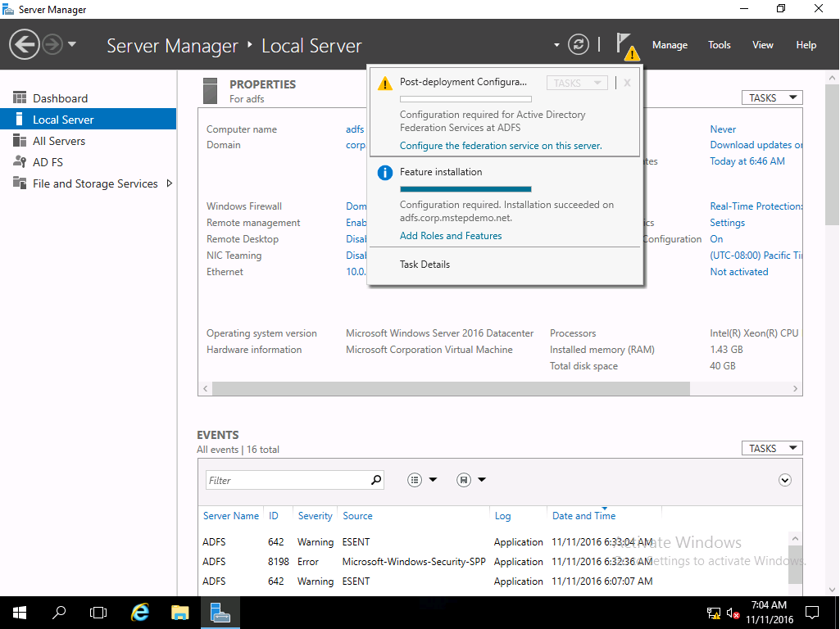Open Internet Explorer from taskbar
840x629 pixels.
point(140,612)
